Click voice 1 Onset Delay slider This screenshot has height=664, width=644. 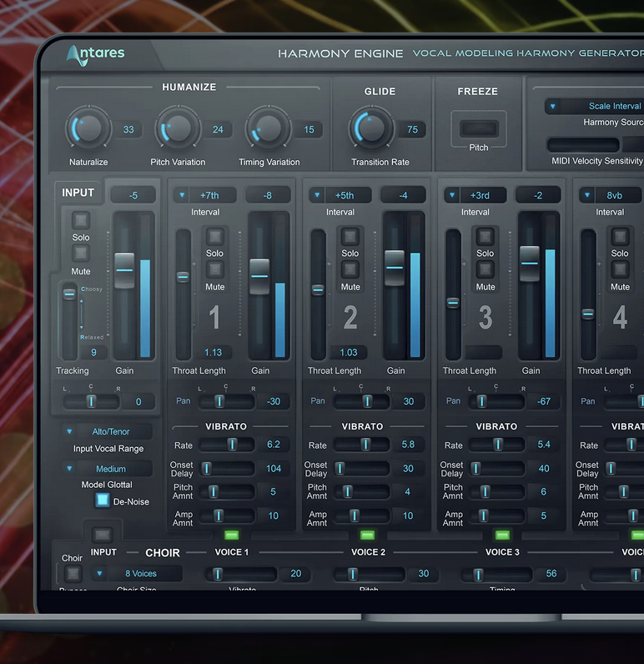click(x=227, y=468)
